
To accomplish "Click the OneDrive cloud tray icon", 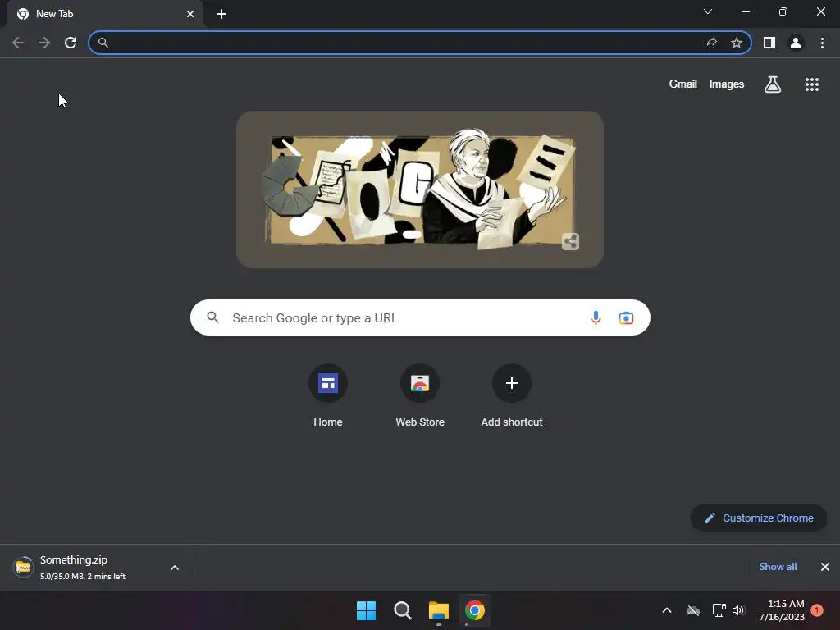I will pyautogui.click(x=692, y=610).
